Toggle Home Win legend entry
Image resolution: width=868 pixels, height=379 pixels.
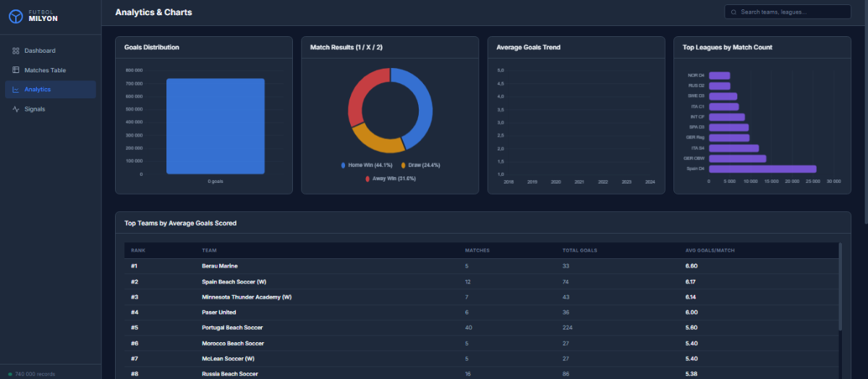(366, 165)
